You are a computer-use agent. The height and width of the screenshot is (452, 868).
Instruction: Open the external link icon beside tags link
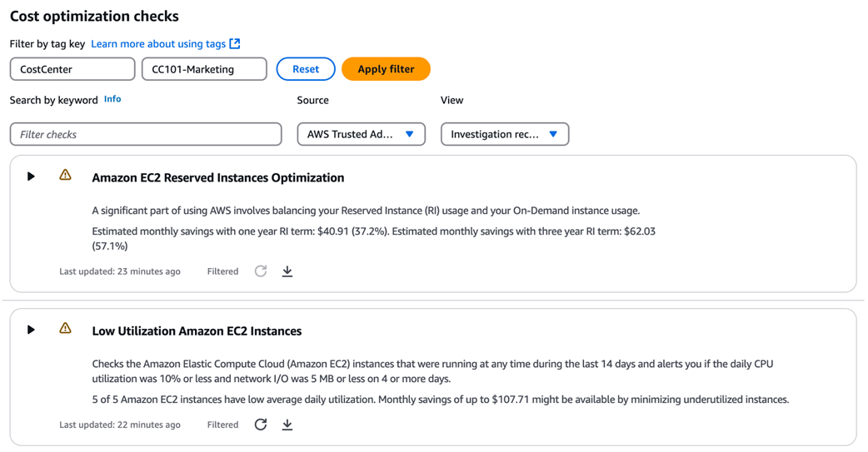(235, 43)
